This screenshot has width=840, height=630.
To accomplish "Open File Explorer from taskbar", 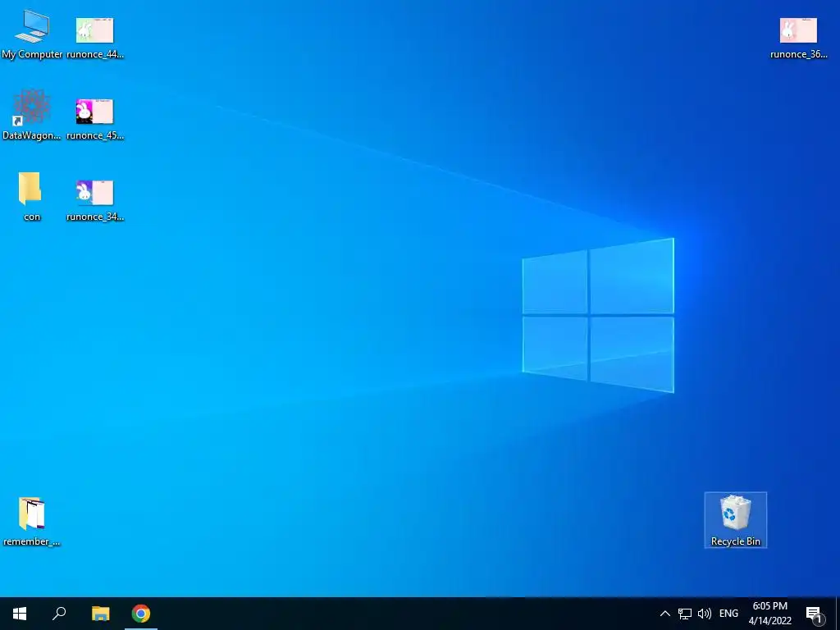I will (x=100, y=614).
